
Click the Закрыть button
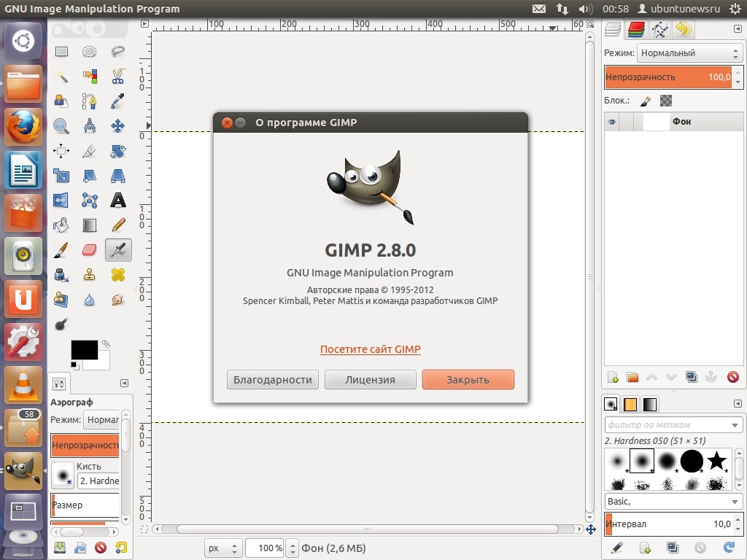tap(468, 380)
